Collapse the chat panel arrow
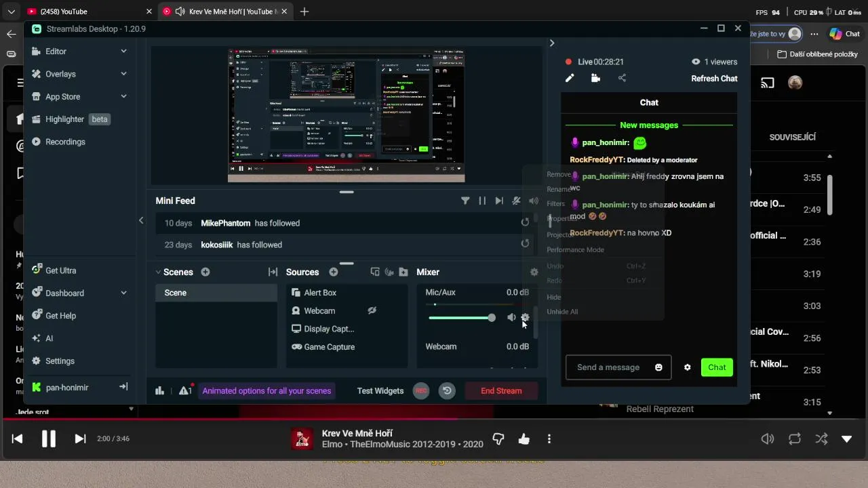 [552, 43]
